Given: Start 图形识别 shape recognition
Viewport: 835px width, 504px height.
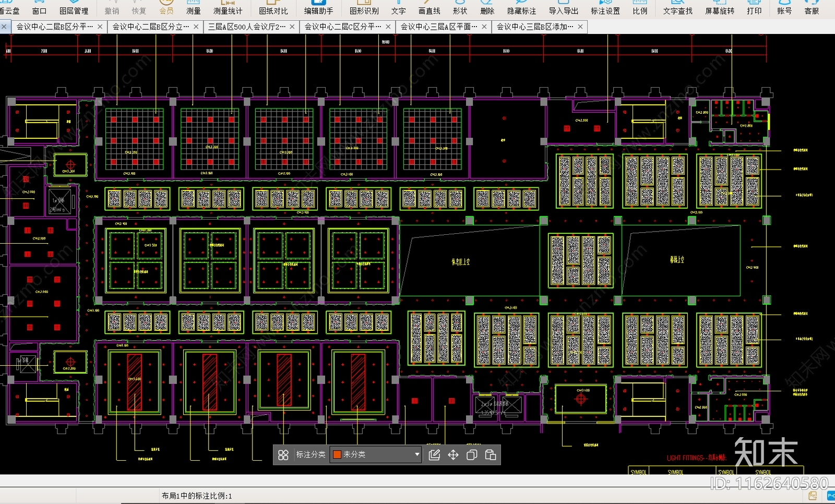Looking at the screenshot, I should coord(364,7).
